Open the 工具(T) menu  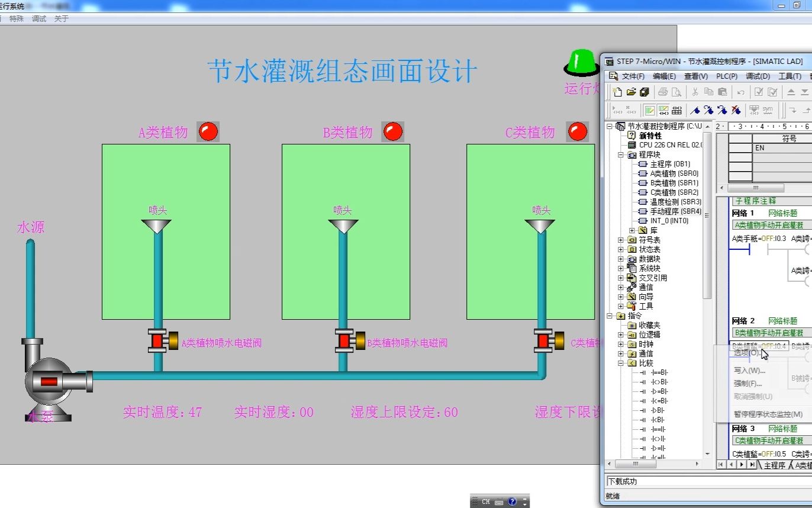pos(790,76)
